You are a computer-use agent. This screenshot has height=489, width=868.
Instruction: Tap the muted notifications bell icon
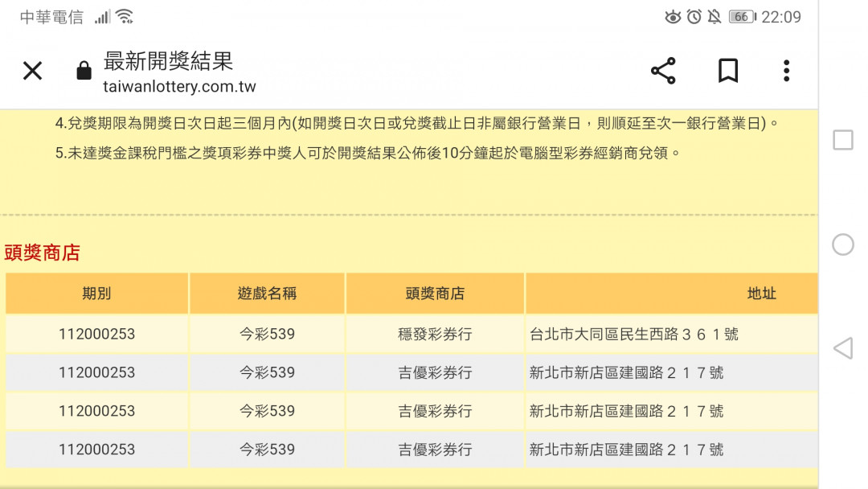coord(714,17)
